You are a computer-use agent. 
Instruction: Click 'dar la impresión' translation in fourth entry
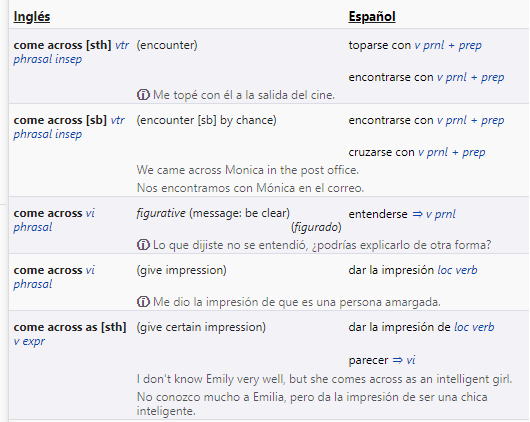(391, 270)
